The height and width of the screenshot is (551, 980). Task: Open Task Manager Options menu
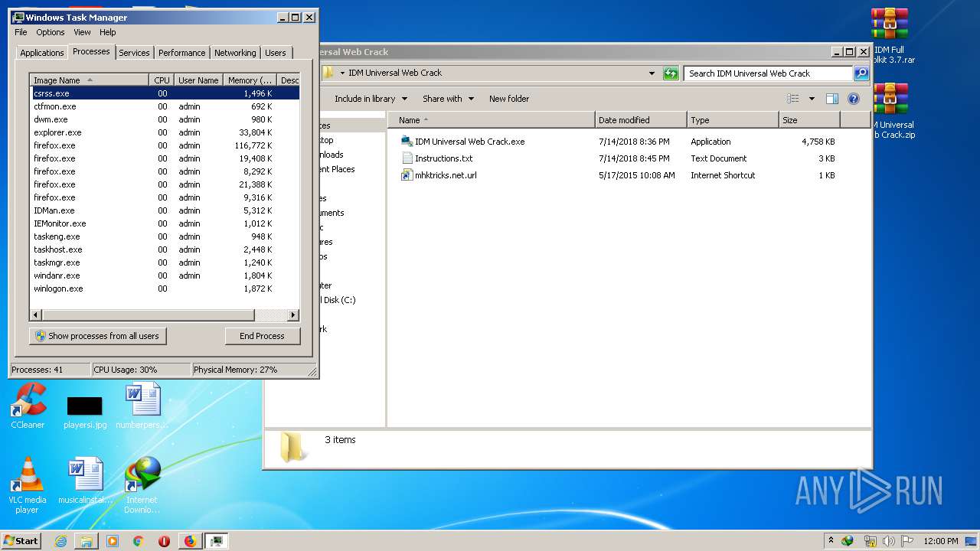[x=51, y=32]
